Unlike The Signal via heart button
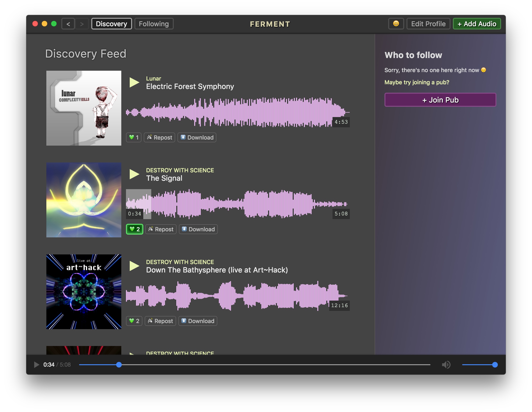532x412 pixels. [134, 229]
